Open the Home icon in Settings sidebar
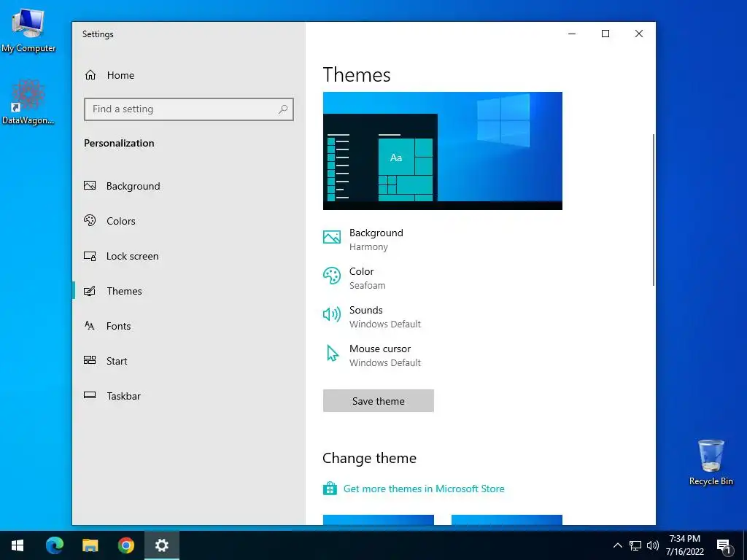 [x=90, y=75]
